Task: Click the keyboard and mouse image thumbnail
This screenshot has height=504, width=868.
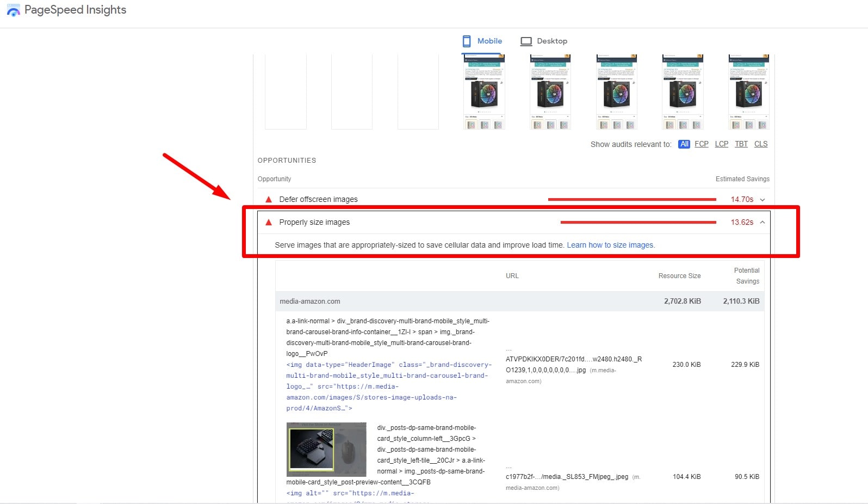Action: [326, 449]
